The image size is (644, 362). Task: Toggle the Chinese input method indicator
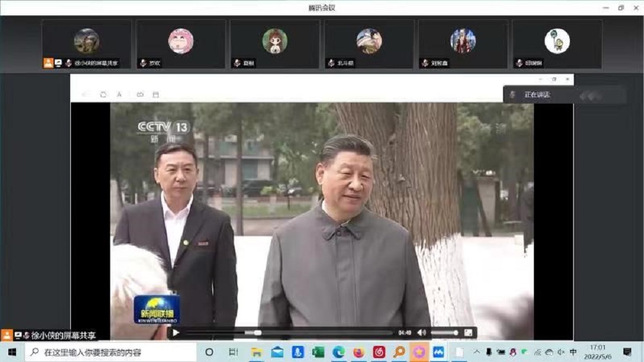pos(573,352)
